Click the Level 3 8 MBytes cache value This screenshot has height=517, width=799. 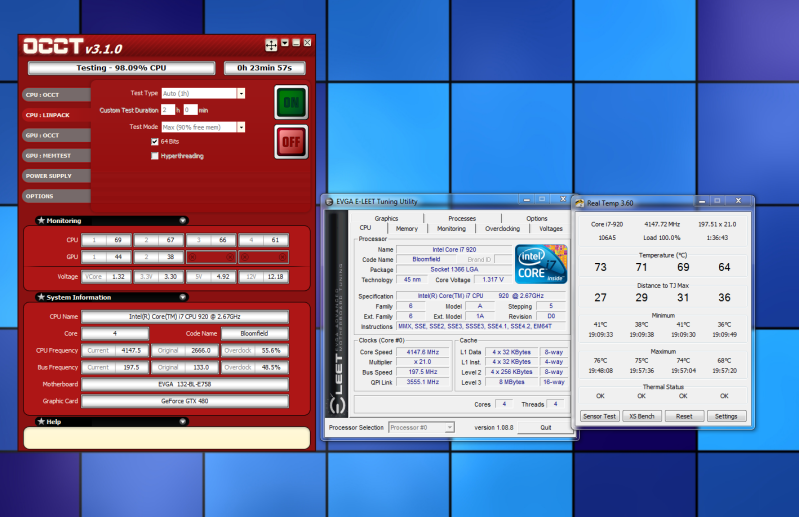[512, 382]
